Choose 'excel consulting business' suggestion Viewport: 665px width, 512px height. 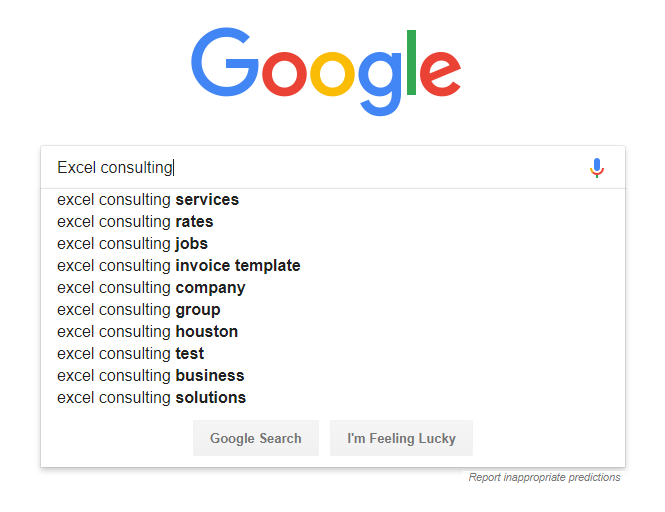[333, 376]
